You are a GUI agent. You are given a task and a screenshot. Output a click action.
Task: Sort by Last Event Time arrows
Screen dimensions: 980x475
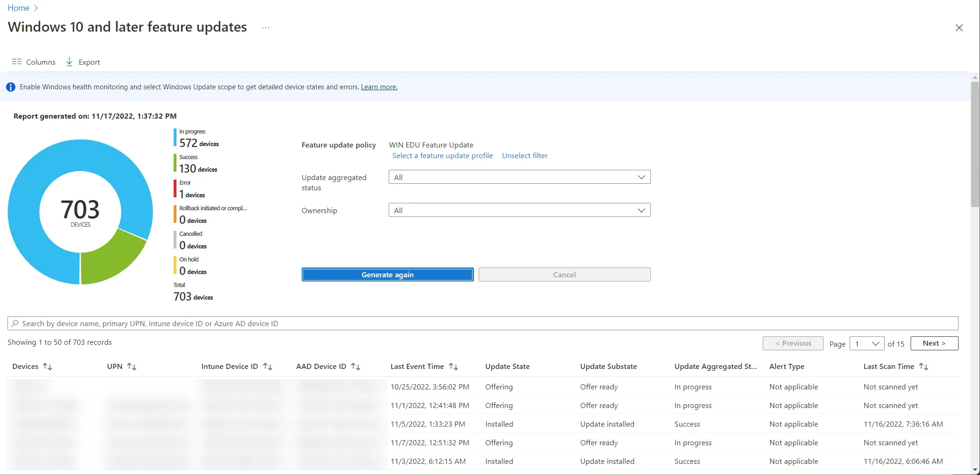click(453, 367)
